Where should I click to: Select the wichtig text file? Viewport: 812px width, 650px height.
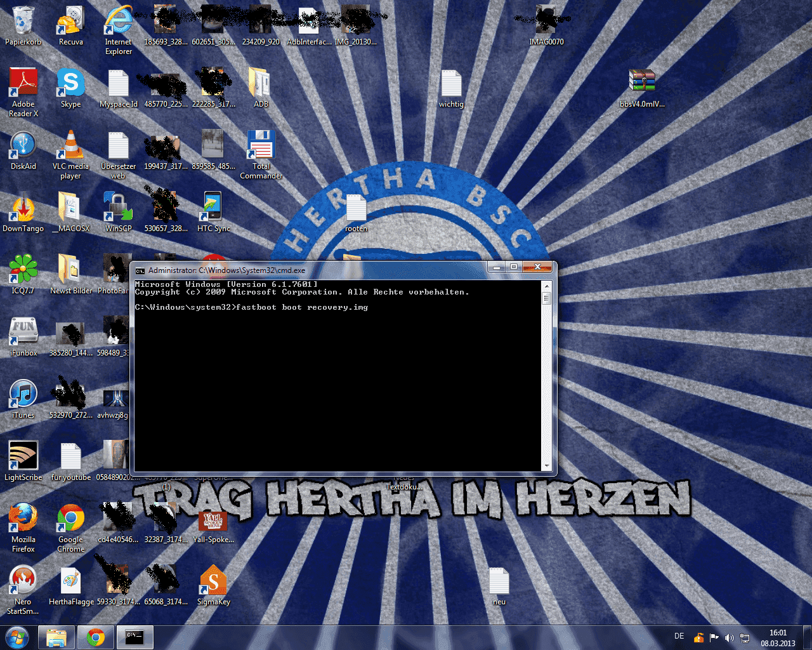(451, 88)
